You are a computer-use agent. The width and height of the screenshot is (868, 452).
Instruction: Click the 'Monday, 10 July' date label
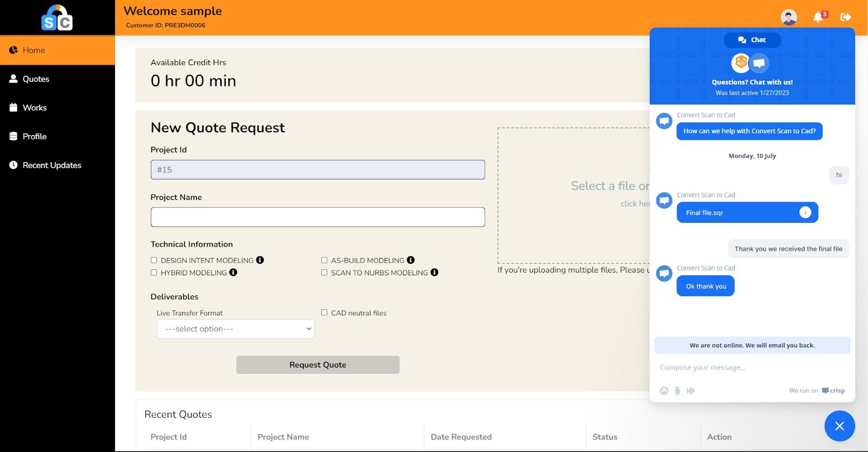tap(752, 156)
